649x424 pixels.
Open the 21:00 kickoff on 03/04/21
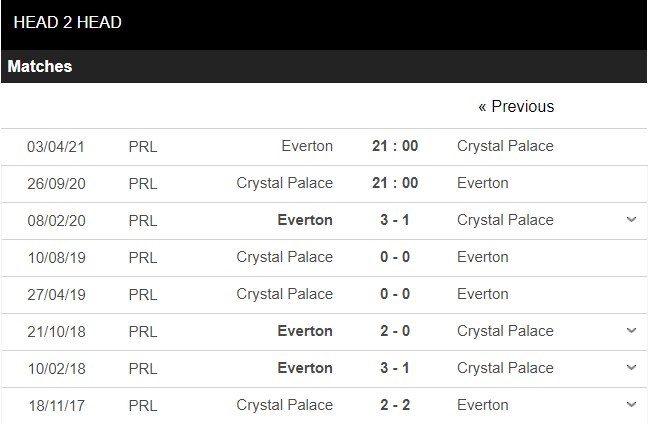pyautogui.click(x=395, y=146)
